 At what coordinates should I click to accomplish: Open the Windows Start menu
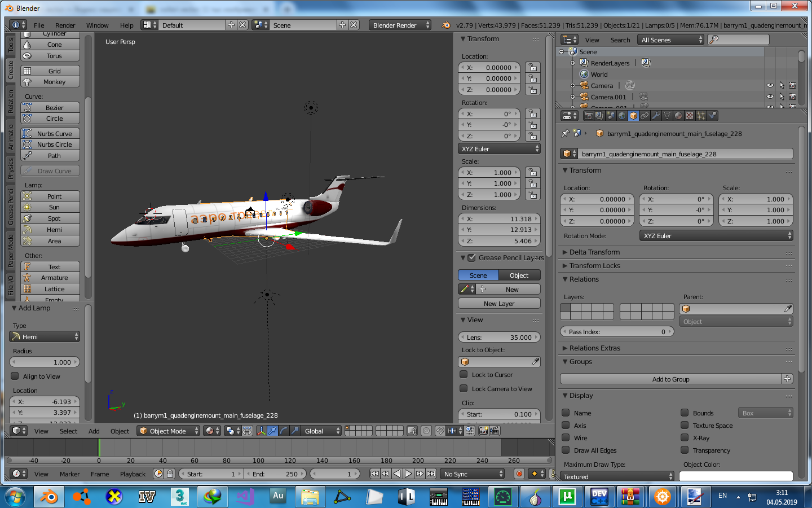tap(16, 497)
